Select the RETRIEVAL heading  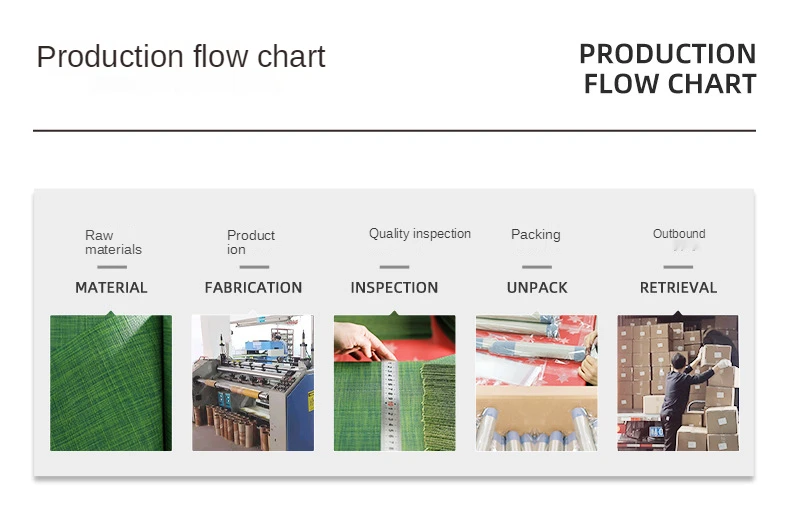coord(678,288)
